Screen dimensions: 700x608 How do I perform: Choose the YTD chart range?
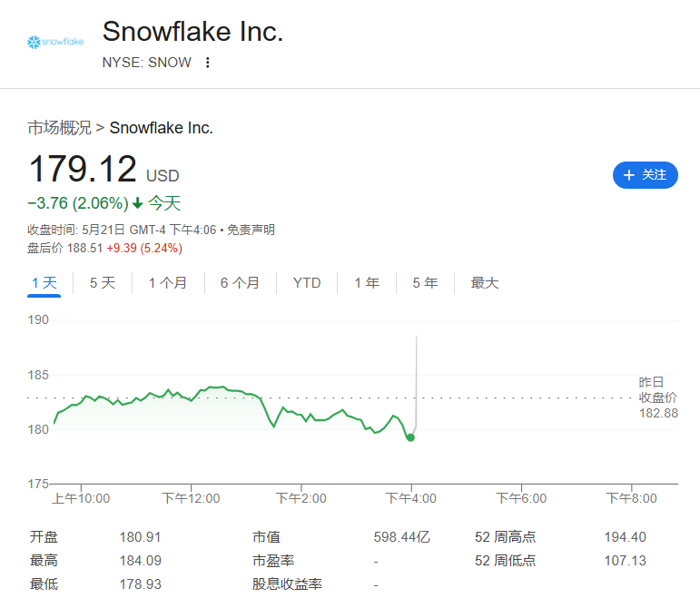307,283
